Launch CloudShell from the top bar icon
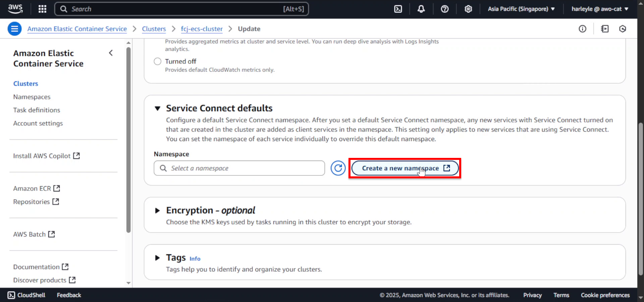This screenshot has height=302, width=644. pyautogui.click(x=398, y=9)
